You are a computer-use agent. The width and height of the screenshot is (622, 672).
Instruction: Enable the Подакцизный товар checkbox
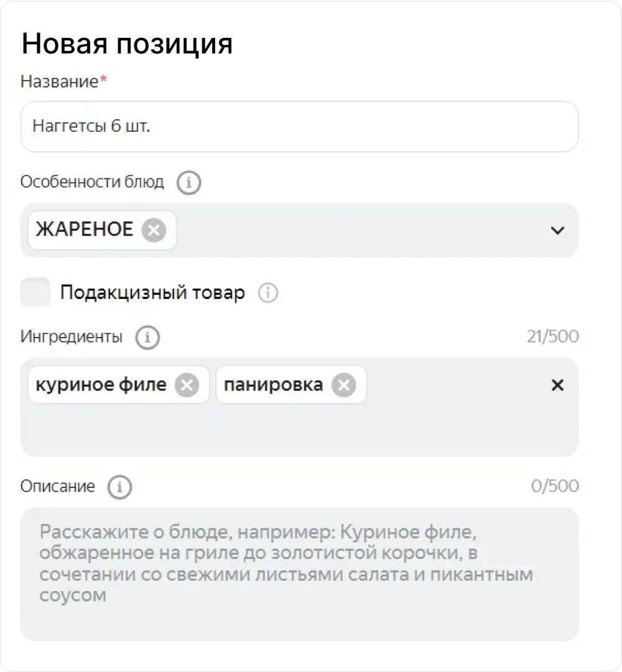(35, 293)
